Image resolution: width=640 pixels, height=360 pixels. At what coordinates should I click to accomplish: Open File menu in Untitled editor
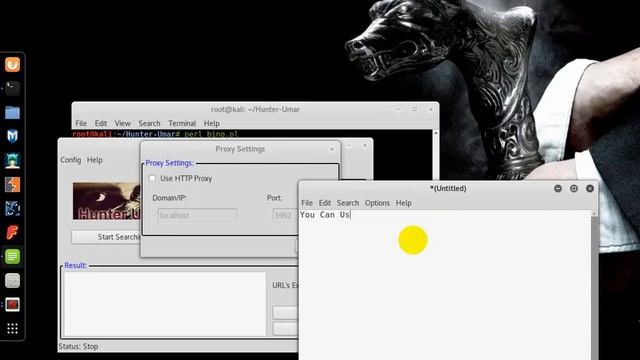point(307,203)
